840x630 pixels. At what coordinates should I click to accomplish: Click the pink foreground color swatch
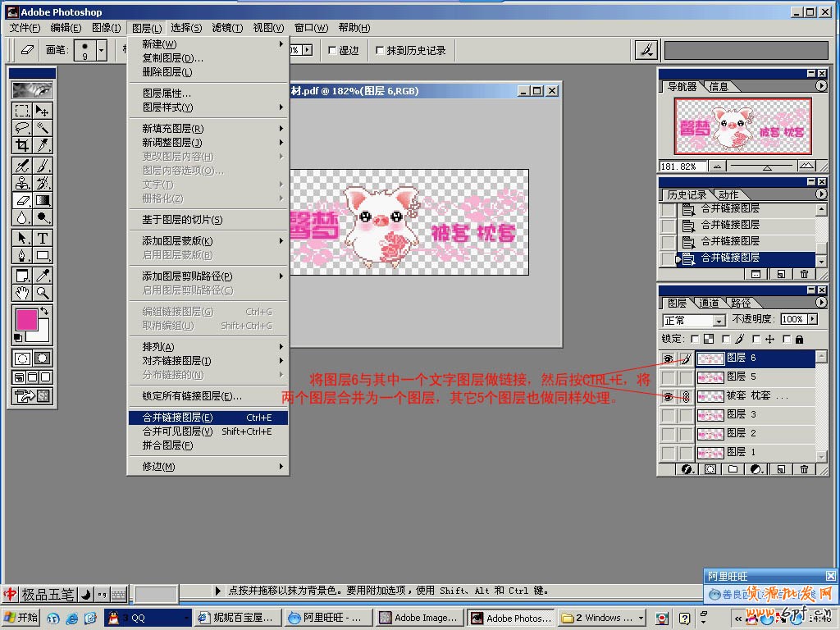click(26, 320)
